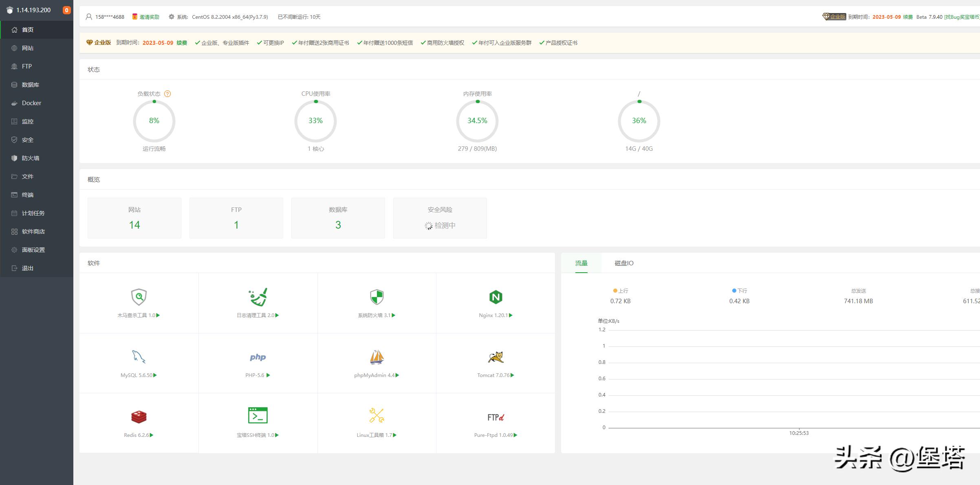
Task: Click the 数据库 overview card showing 3
Action: click(338, 218)
